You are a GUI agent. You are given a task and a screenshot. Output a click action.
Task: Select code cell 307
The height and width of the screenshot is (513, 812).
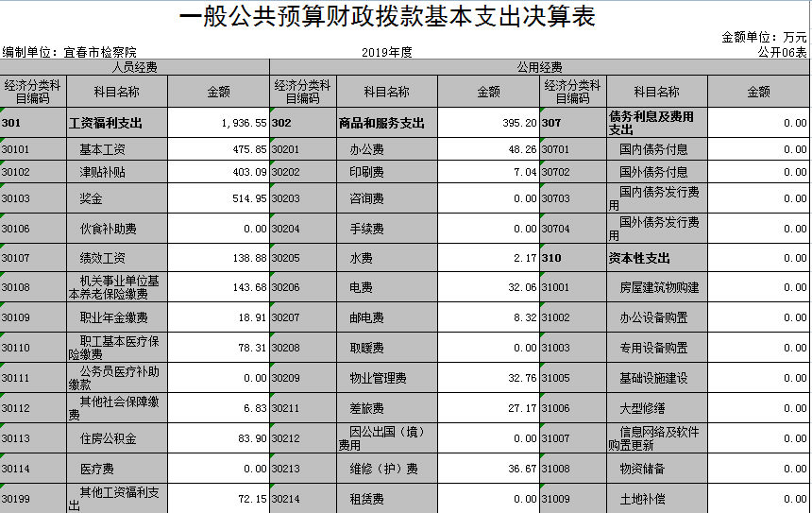[573, 123]
